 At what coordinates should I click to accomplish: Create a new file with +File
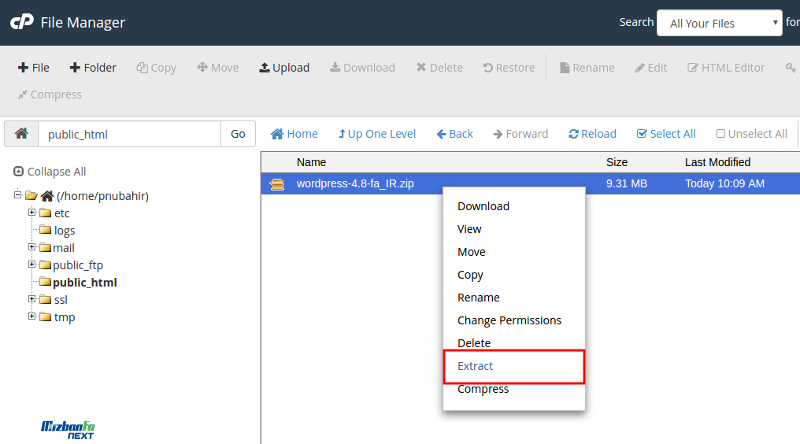point(33,68)
